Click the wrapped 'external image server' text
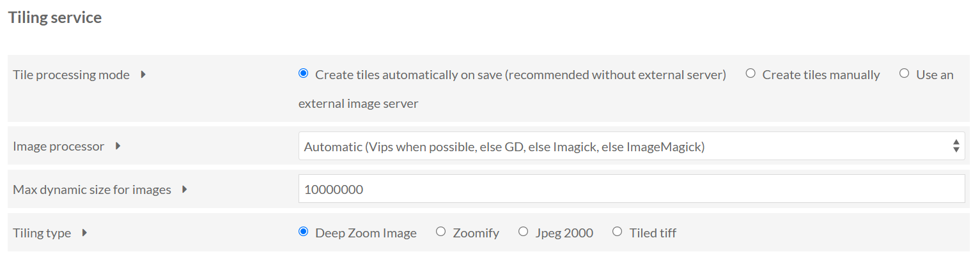 358,103
